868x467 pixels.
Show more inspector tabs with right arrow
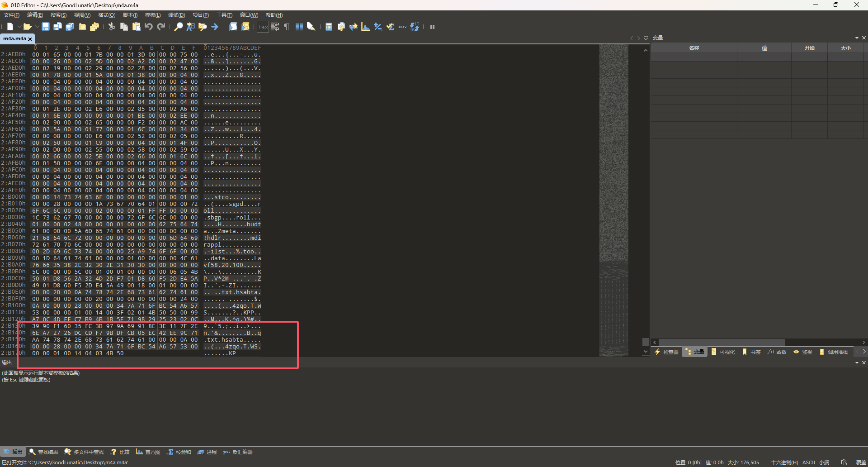[864, 352]
